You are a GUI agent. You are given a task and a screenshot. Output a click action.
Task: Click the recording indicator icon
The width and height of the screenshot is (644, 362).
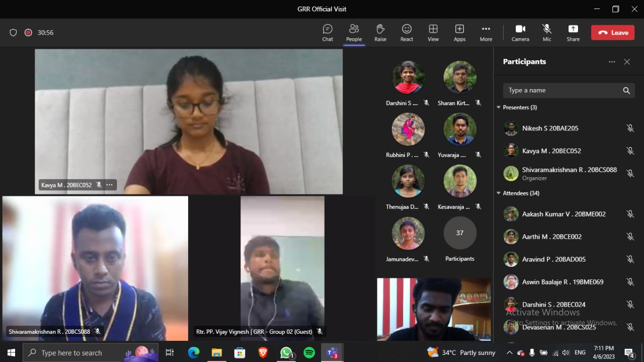(28, 33)
